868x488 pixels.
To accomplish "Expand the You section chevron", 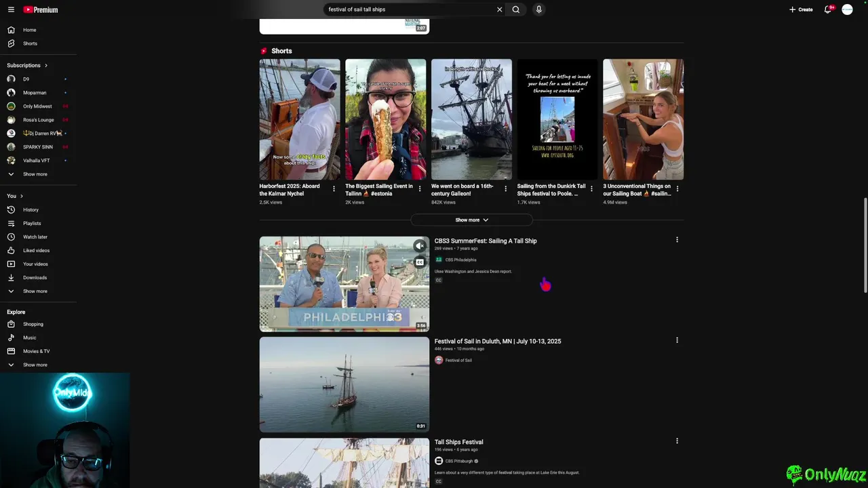I will [x=21, y=197].
